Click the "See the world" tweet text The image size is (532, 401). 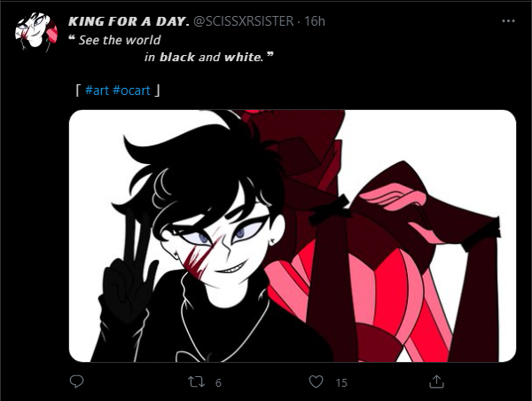[120, 40]
